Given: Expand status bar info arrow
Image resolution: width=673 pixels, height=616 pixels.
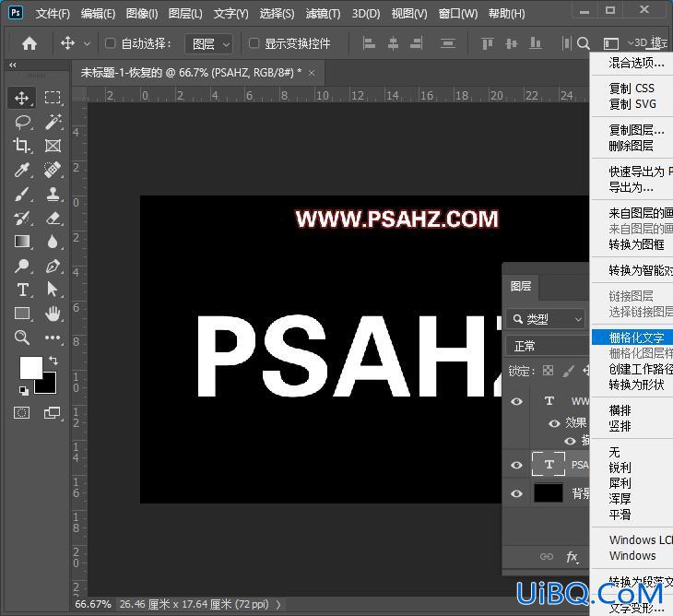Looking at the screenshot, I should tap(278, 604).
